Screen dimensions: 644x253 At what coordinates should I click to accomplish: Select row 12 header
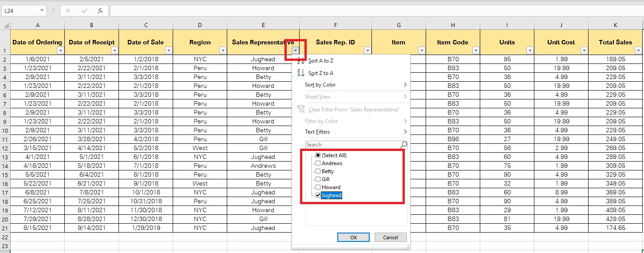click(5, 148)
